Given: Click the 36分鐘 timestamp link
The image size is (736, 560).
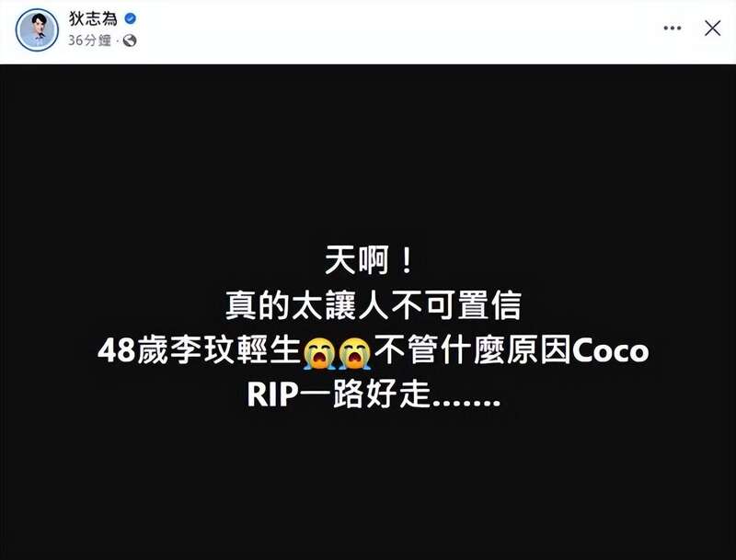Looking at the screenshot, I should 89,40.
